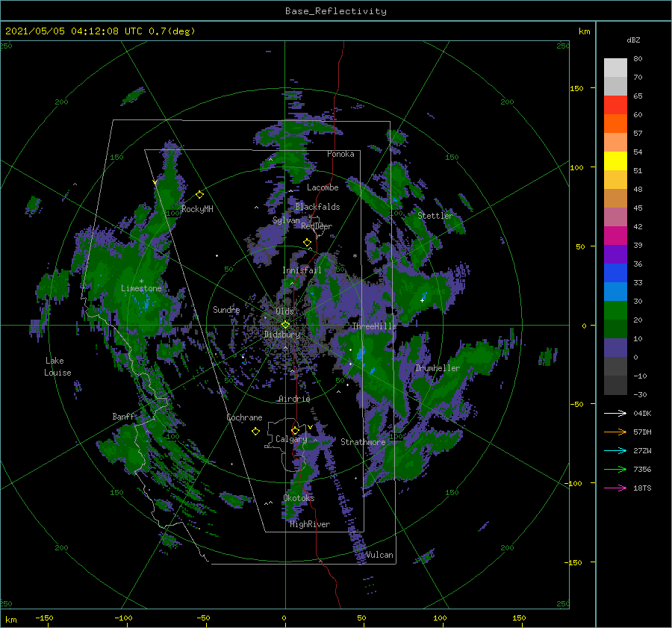The width and height of the screenshot is (672, 628).
Task: Click the yellow diamond marker below RedDeer
Action: pyautogui.click(x=307, y=243)
